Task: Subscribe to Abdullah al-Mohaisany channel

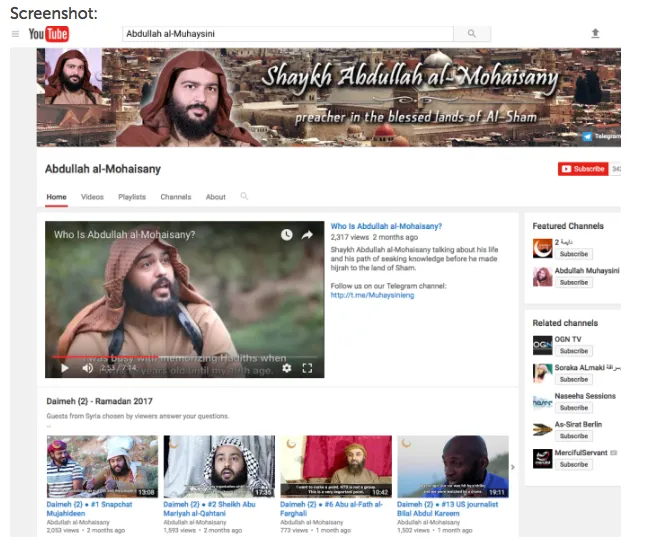Action: (x=583, y=169)
